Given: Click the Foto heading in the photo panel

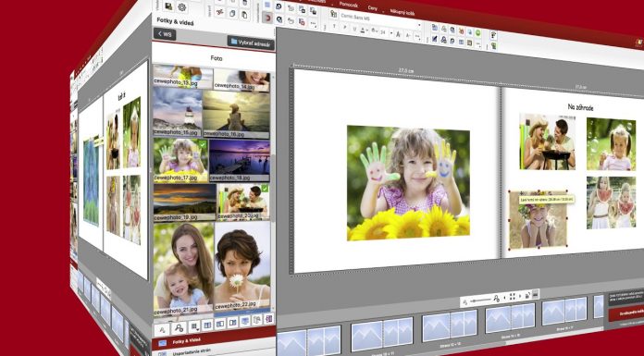Looking at the screenshot, I should coord(217,58).
